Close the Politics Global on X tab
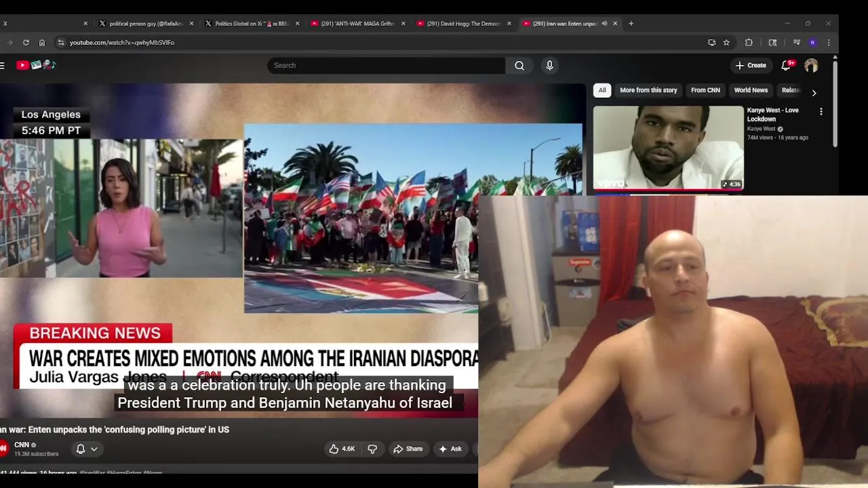This screenshot has height=488, width=868. 297,23
